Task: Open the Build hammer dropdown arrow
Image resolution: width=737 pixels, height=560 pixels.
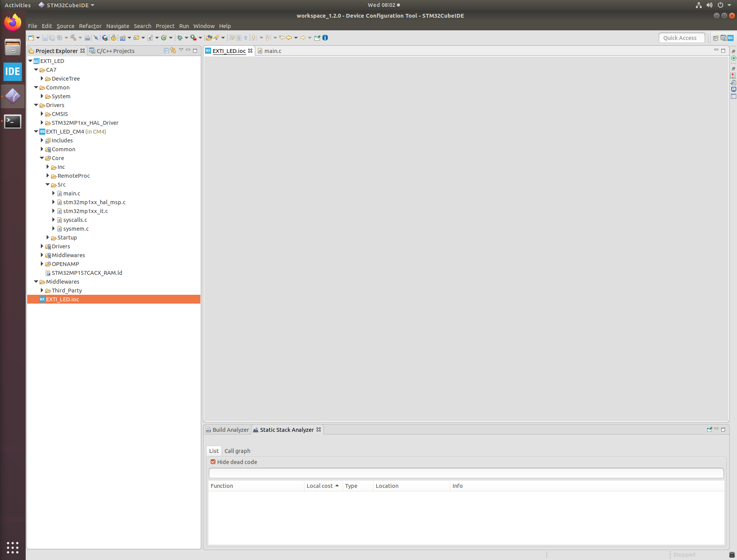Action: pos(80,38)
